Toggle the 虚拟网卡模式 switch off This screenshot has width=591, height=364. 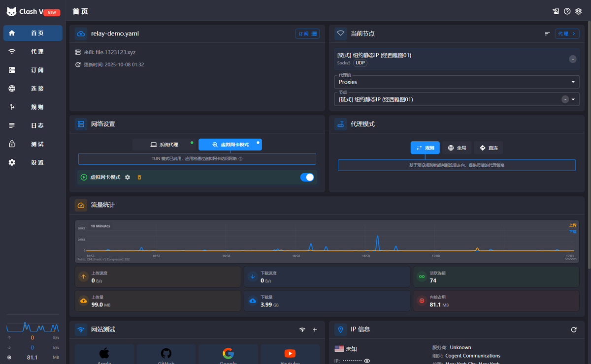point(307,177)
